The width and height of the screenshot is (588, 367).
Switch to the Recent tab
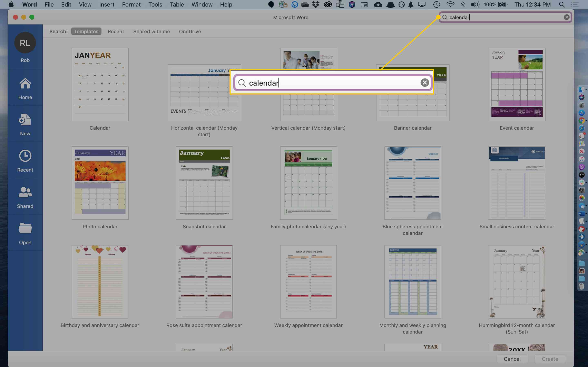coord(116,31)
